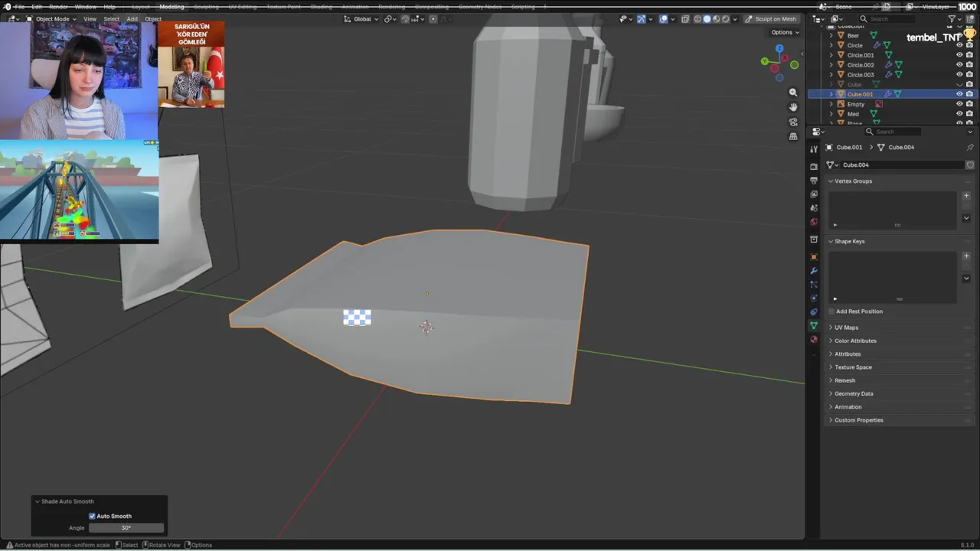The image size is (980, 551).
Task: Click the fake user shield for Cube.004
Action: point(970,165)
